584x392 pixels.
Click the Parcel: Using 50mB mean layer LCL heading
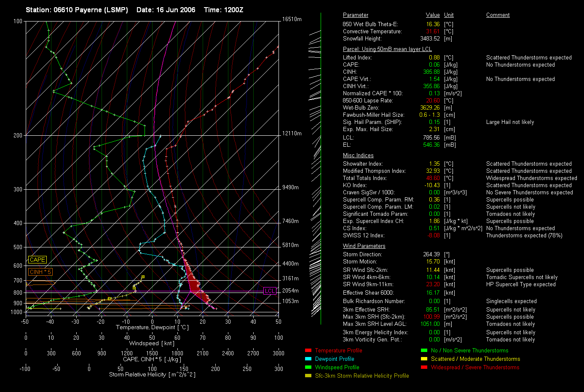387,49
